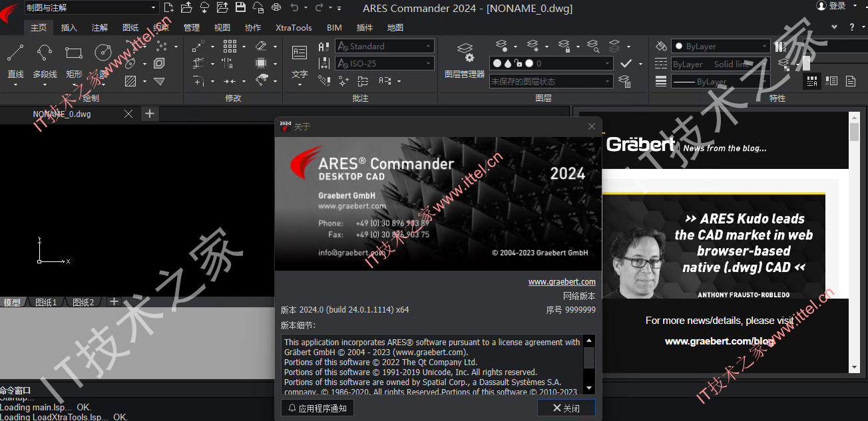Click the Save floppy disk icon
The width and height of the screenshot is (868, 421).
coord(240,8)
